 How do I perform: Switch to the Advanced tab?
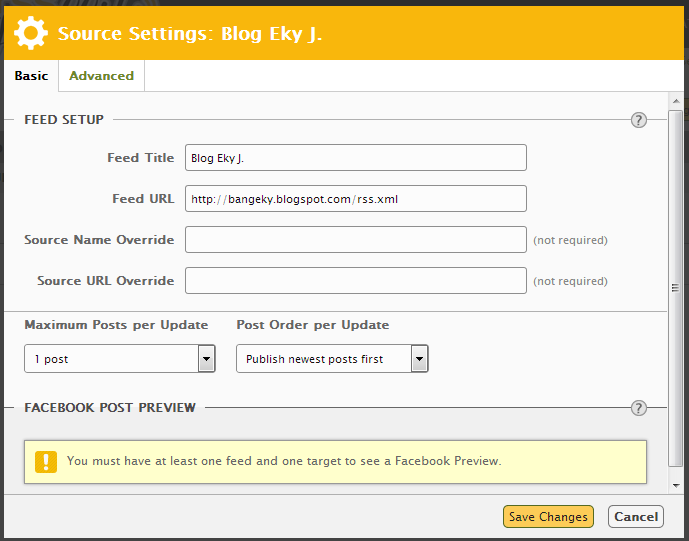102,76
